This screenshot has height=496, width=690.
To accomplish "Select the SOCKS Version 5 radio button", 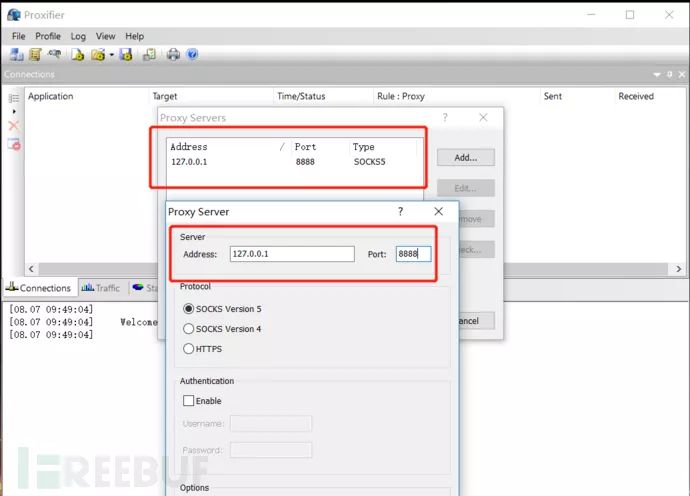I will [x=188, y=309].
